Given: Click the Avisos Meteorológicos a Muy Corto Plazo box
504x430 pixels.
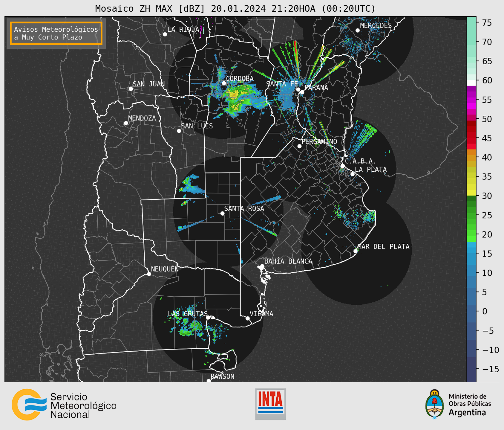Looking at the screenshot, I should [x=56, y=33].
